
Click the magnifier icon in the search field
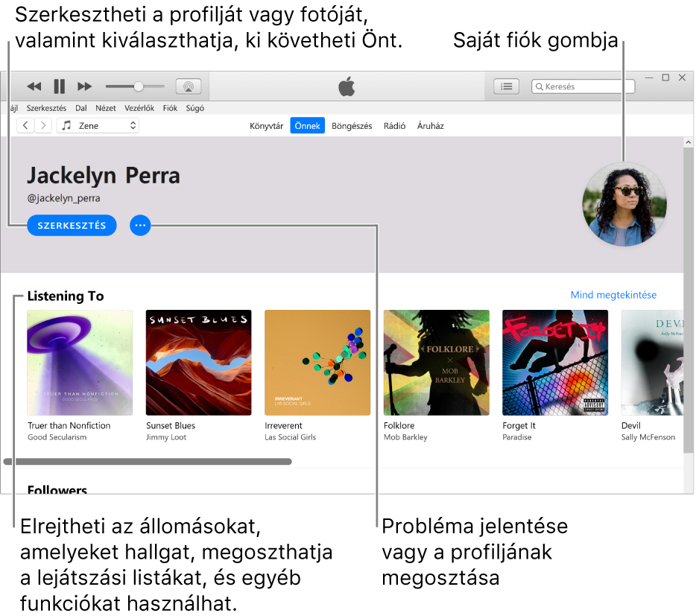click(539, 86)
